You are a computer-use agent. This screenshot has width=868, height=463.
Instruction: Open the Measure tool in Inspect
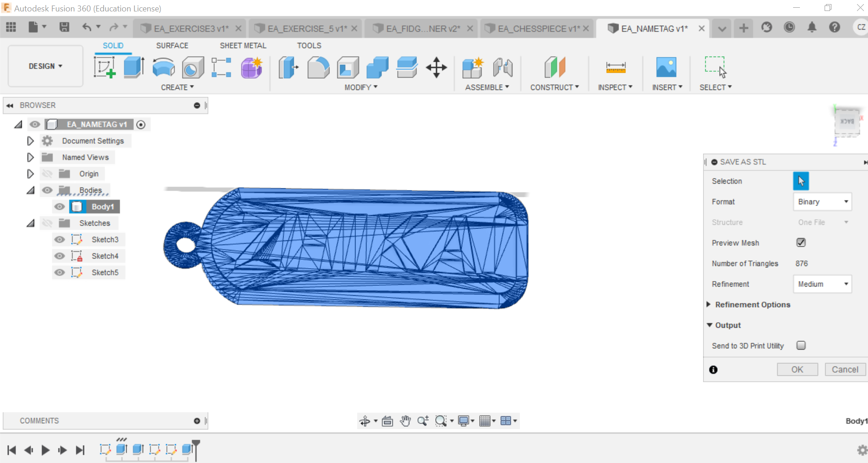(x=615, y=67)
